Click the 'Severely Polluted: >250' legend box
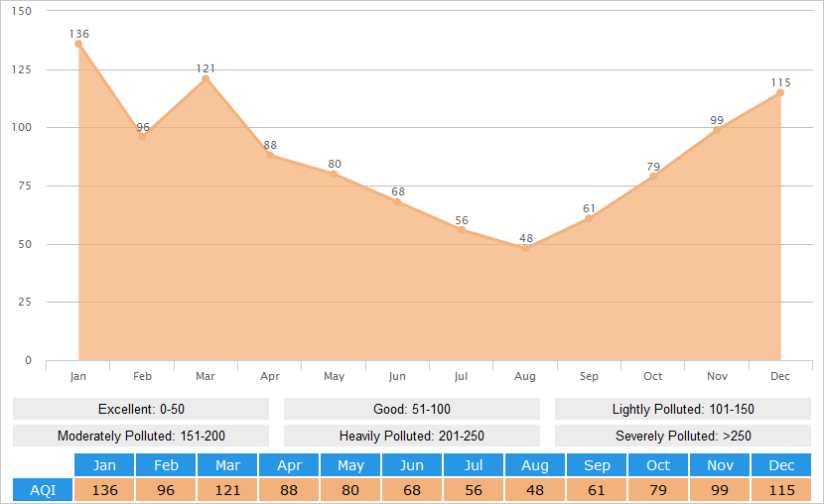Viewport: 824px width, 504px height. tap(683, 436)
